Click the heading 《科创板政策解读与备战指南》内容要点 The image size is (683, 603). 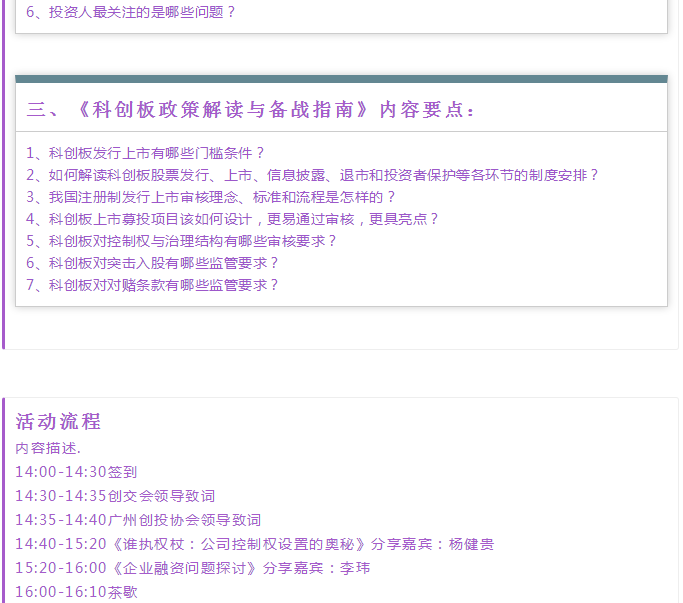point(251,109)
